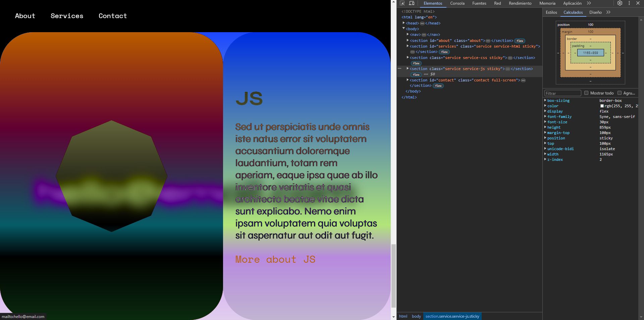Open DevTools settings gear
Viewport: 644px width, 320px height.
(620, 3)
